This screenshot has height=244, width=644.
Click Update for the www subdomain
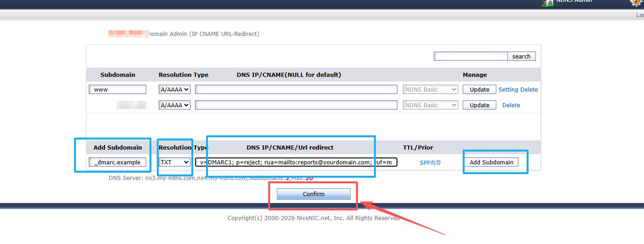point(479,90)
